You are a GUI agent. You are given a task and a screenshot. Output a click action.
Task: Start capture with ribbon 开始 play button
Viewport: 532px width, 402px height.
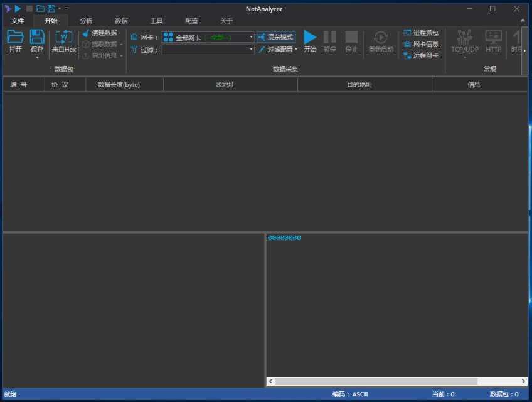click(310, 41)
